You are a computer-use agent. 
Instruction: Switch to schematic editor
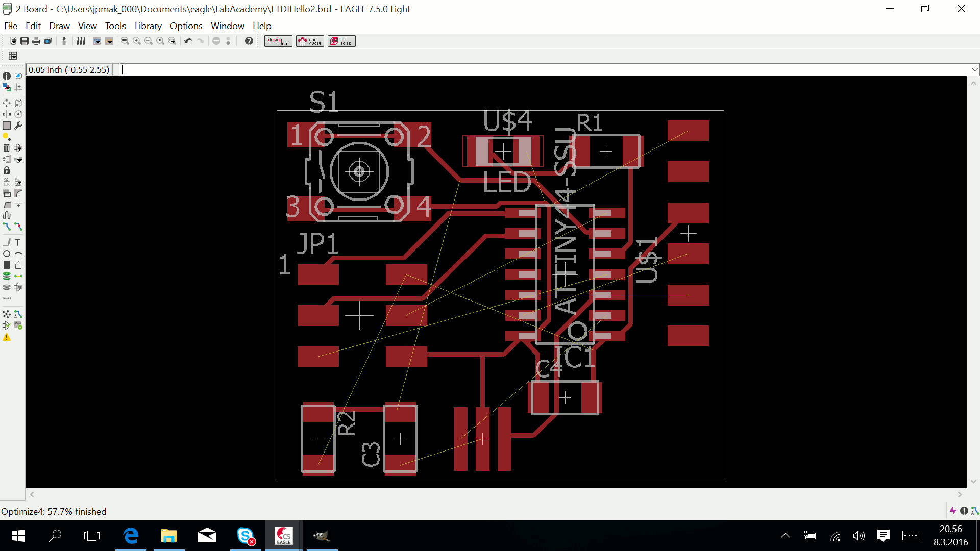64,41
